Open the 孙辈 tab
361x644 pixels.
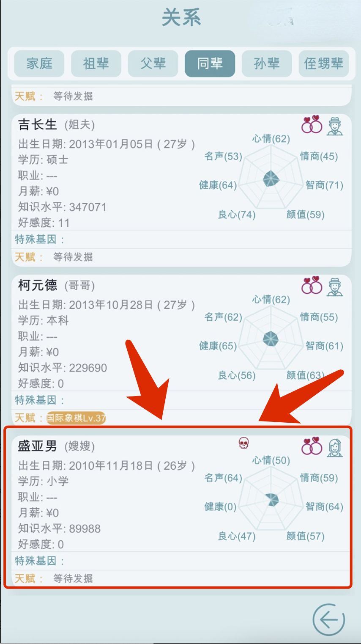pos(267,63)
